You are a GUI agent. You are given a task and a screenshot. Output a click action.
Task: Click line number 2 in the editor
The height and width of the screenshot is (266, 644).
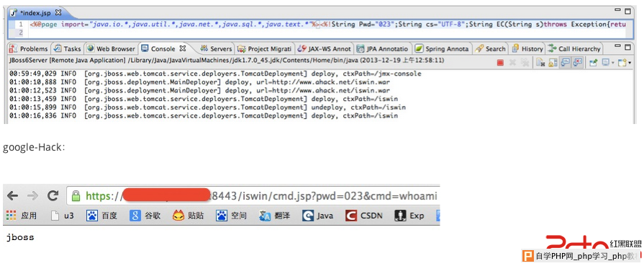click(x=20, y=32)
